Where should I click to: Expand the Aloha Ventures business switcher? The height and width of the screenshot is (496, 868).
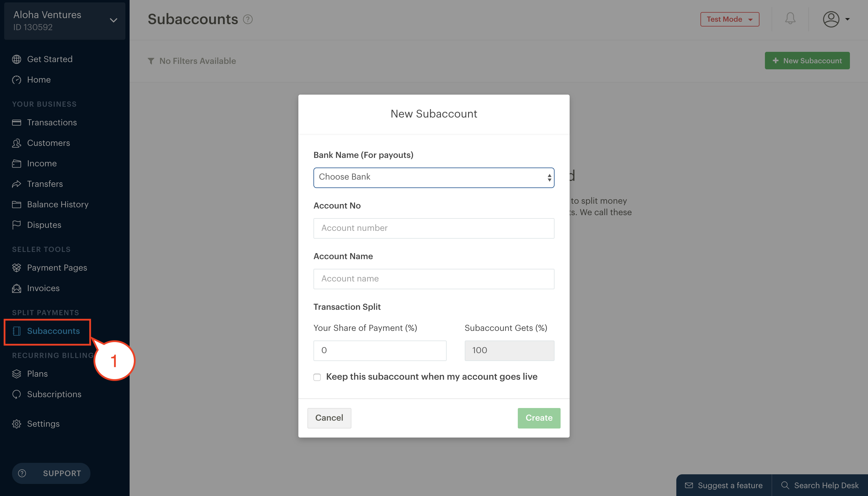click(65, 21)
